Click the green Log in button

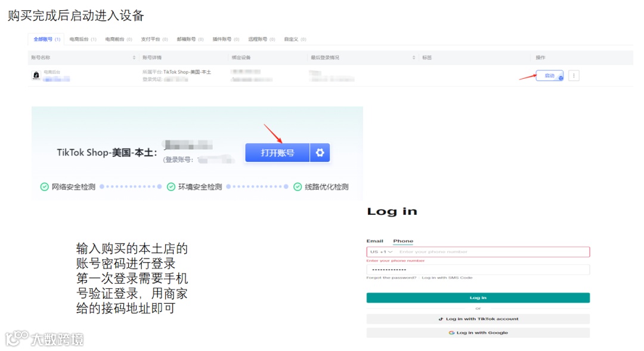pos(478,297)
